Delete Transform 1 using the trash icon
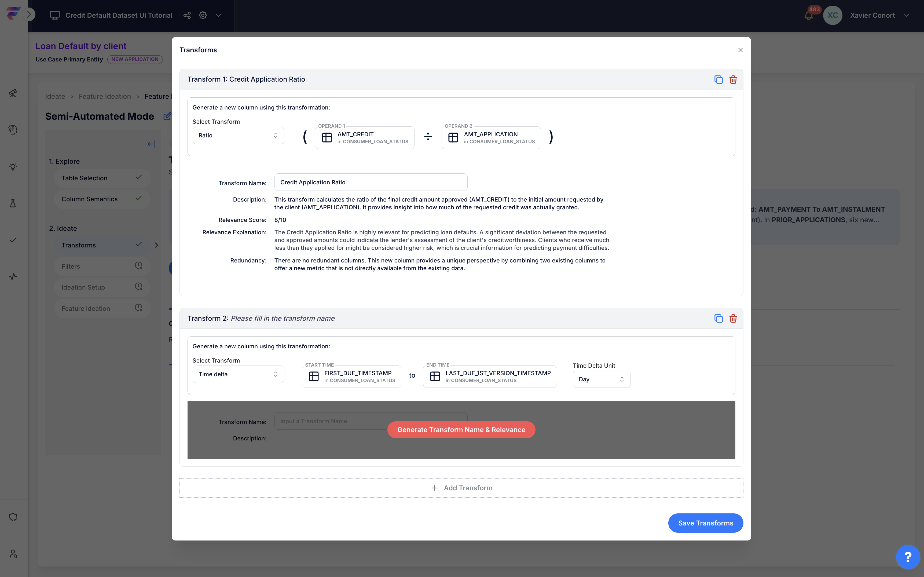924x577 pixels. point(733,79)
